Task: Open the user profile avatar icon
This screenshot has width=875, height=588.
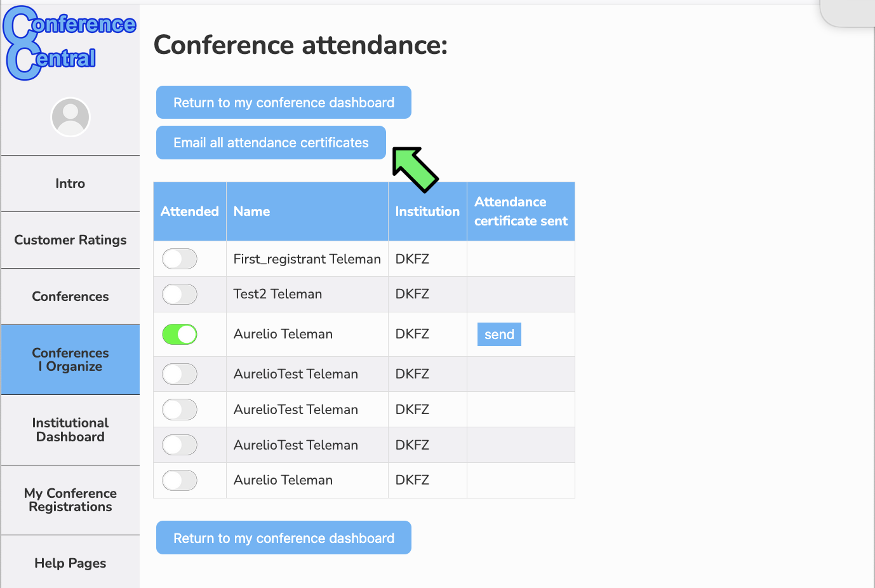Action: coord(70,117)
